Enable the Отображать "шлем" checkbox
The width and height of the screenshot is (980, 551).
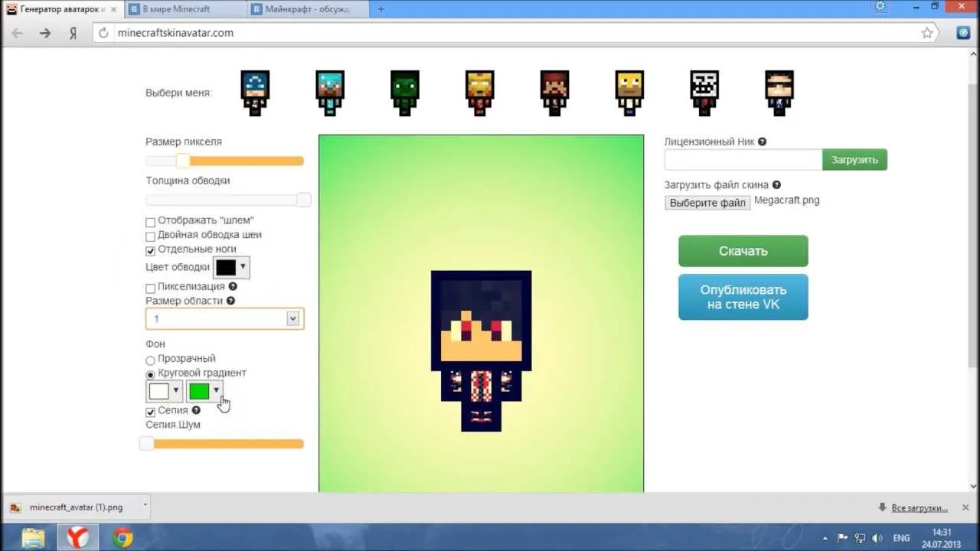pyautogui.click(x=150, y=222)
